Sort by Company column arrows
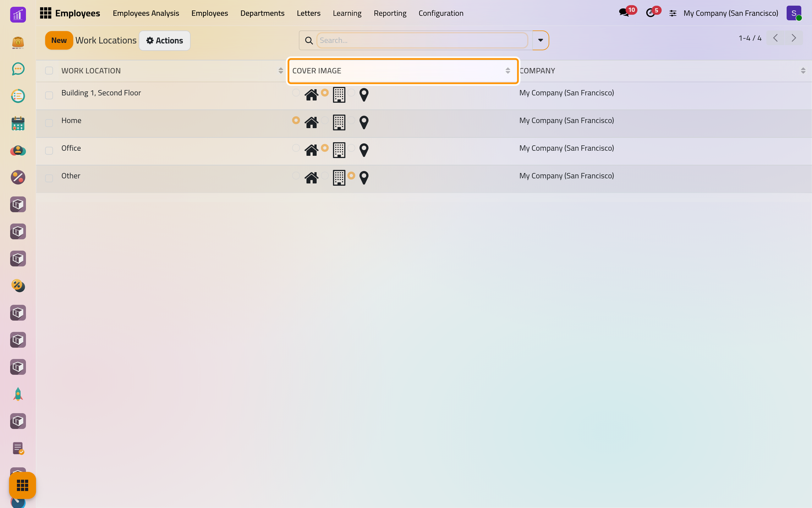Viewport: 812px width, 508px height. pyautogui.click(x=803, y=71)
